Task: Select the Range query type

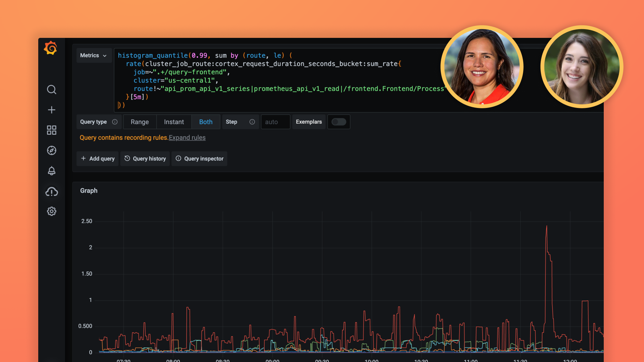Action: pos(140,122)
